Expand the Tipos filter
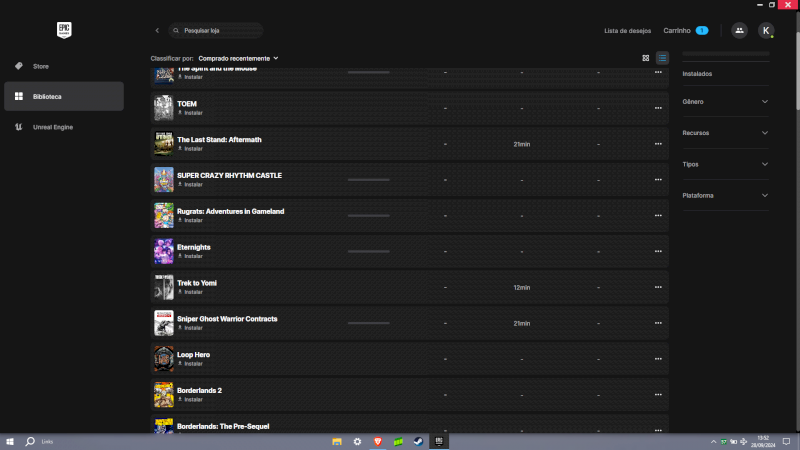Viewport: 800px width, 450px height. tap(725, 164)
